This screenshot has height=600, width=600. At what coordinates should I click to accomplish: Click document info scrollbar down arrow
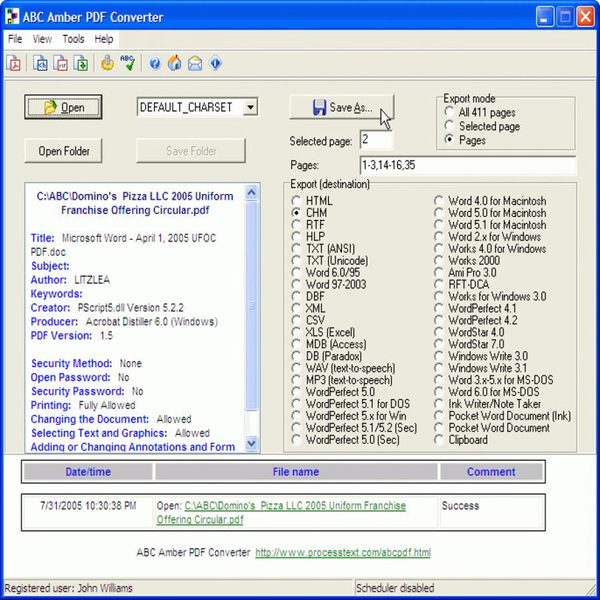click(251, 443)
